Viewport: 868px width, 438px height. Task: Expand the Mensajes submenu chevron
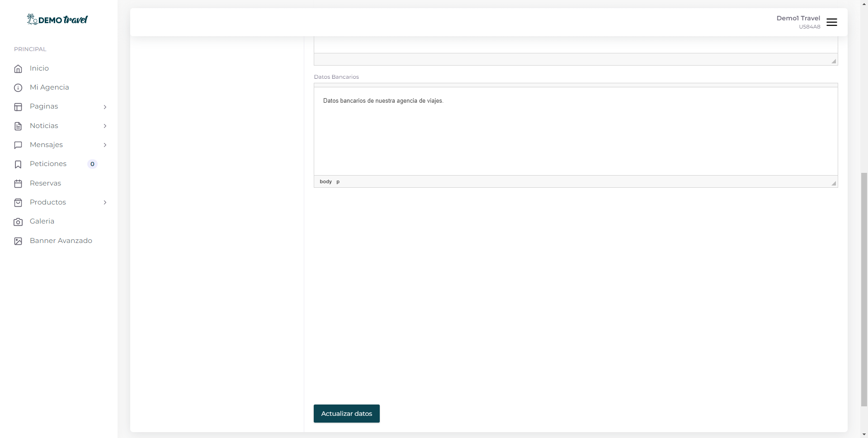click(105, 145)
